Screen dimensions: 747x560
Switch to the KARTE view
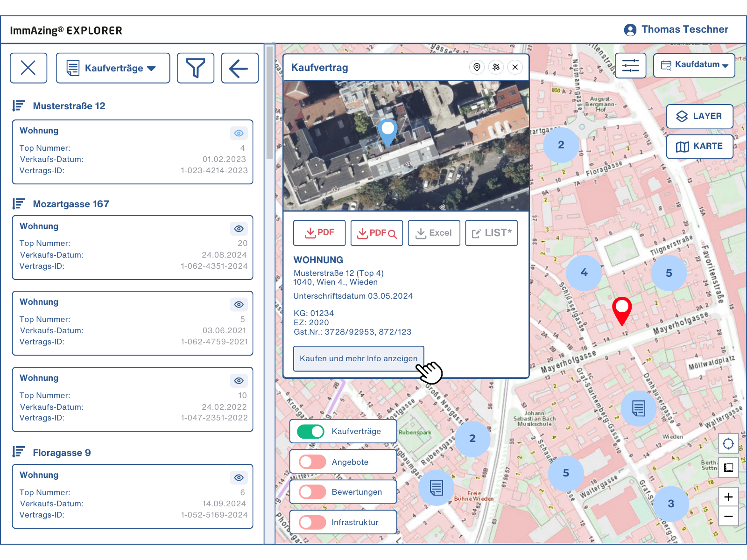tap(699, 147)
